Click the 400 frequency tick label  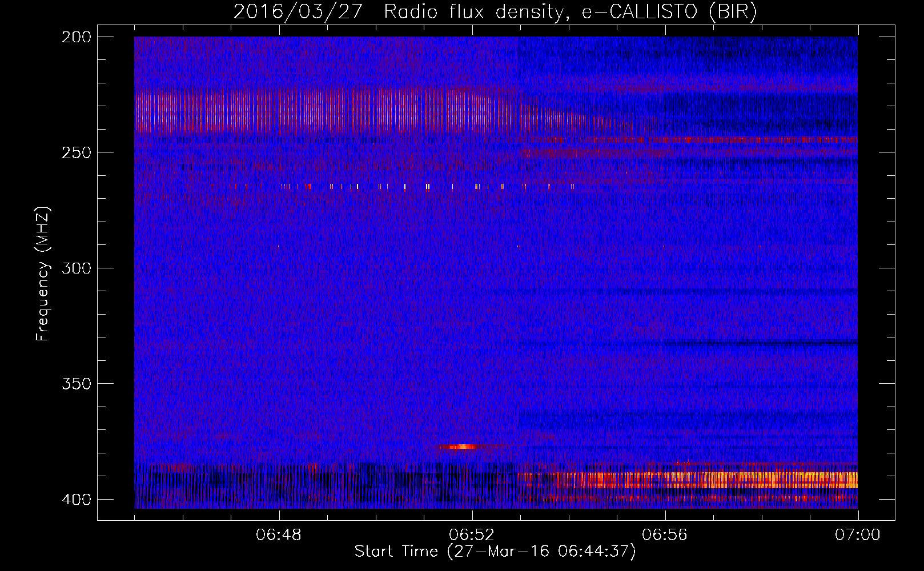click(x=77, y=500)
